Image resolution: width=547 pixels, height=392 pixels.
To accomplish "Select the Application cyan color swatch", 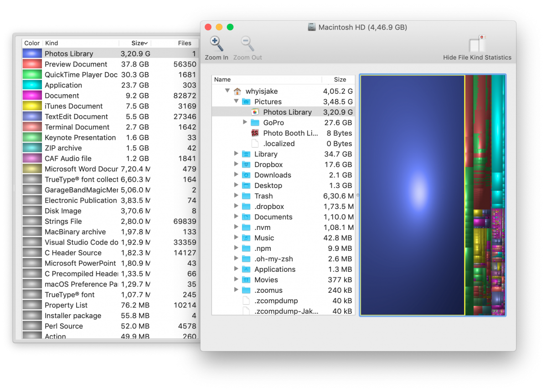I will (x=32, y=85).
